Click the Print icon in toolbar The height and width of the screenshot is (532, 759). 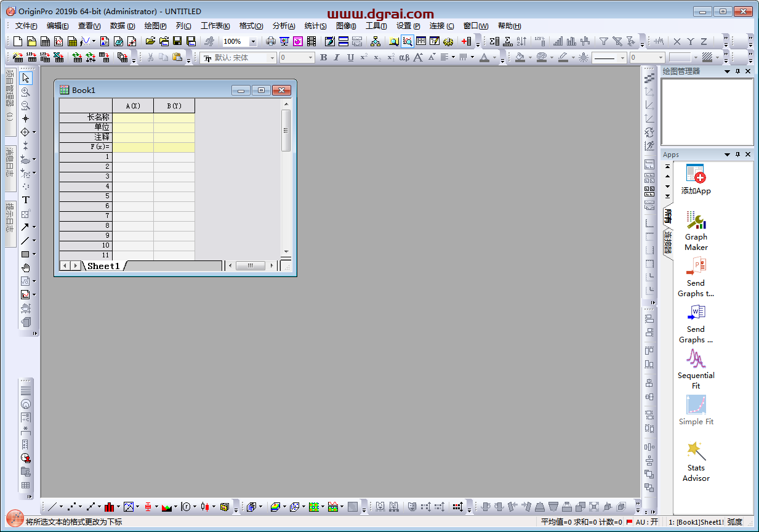pos(270,41)
